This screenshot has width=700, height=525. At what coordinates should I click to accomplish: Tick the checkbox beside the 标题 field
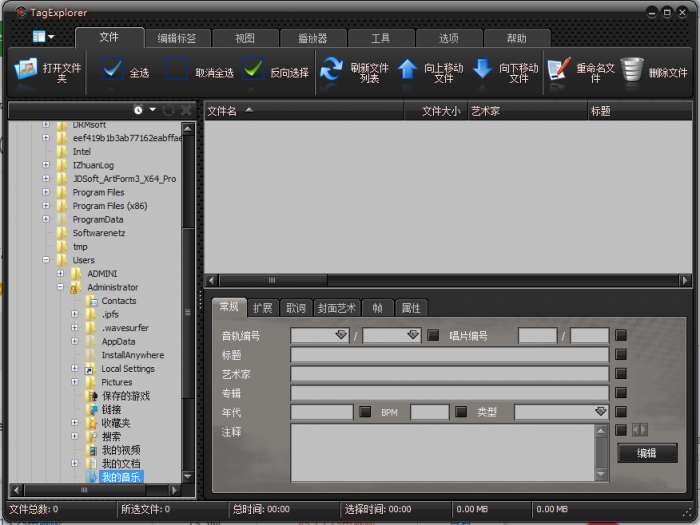pos(621,354)
